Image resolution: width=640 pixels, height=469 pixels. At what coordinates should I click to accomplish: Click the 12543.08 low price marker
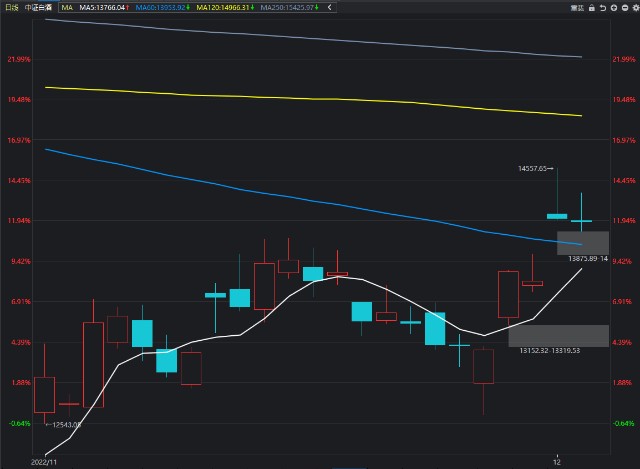pyautogui.click(x=62, y=424)
